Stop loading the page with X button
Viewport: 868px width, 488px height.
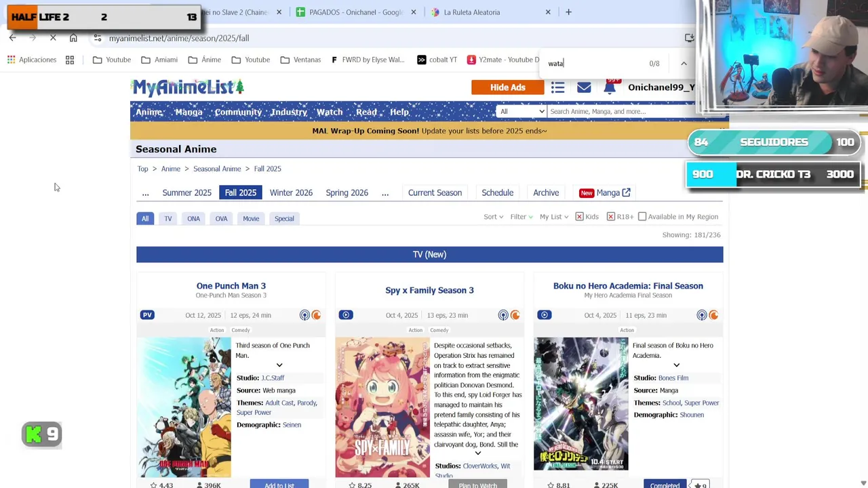pos(53,38)
